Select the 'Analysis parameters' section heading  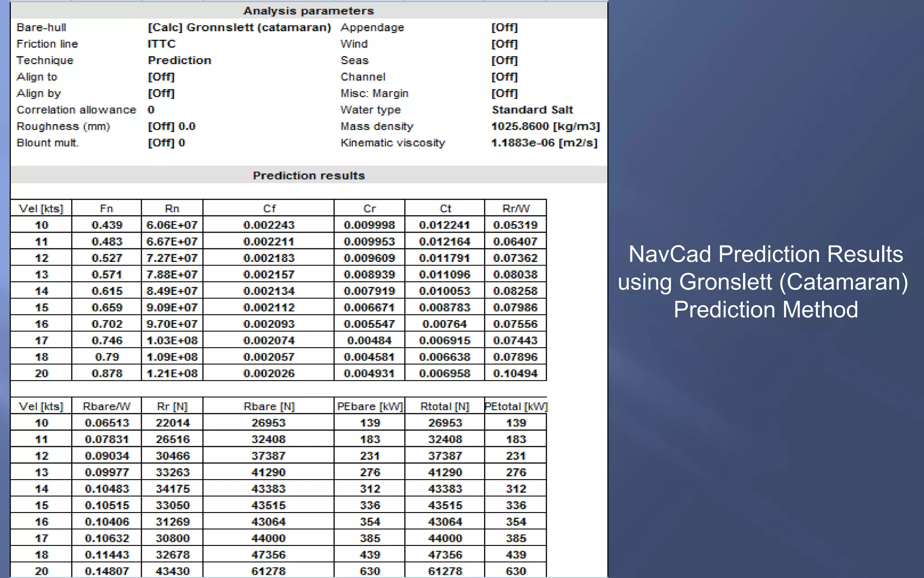pos(309,11)
